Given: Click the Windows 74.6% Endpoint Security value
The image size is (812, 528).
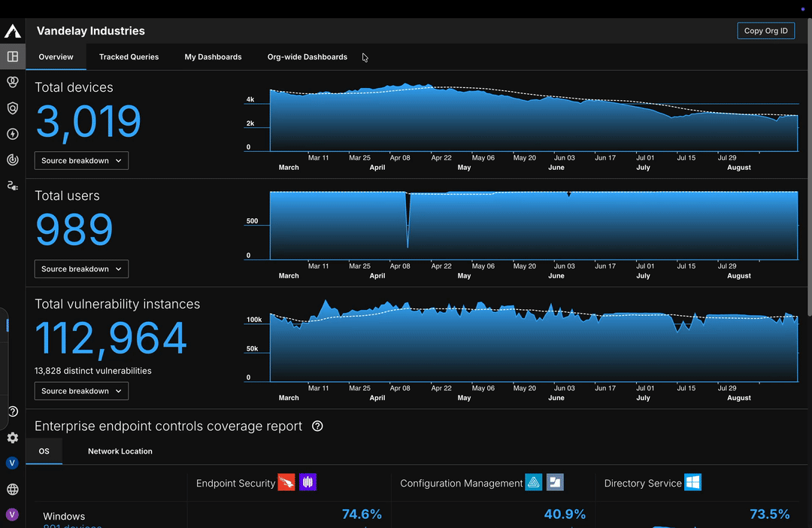Looking at the screenshot, I should click(x=362, y=514).
